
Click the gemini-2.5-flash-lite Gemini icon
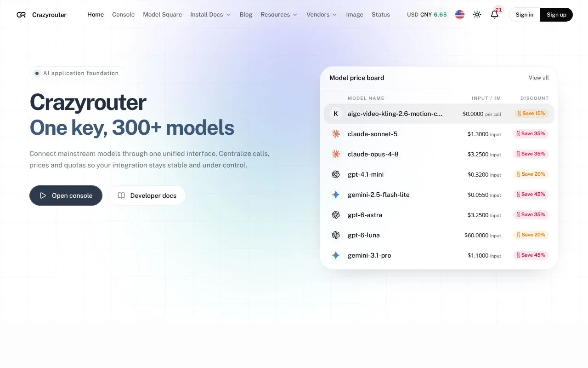pyautogui.click(x=336, y=195)
